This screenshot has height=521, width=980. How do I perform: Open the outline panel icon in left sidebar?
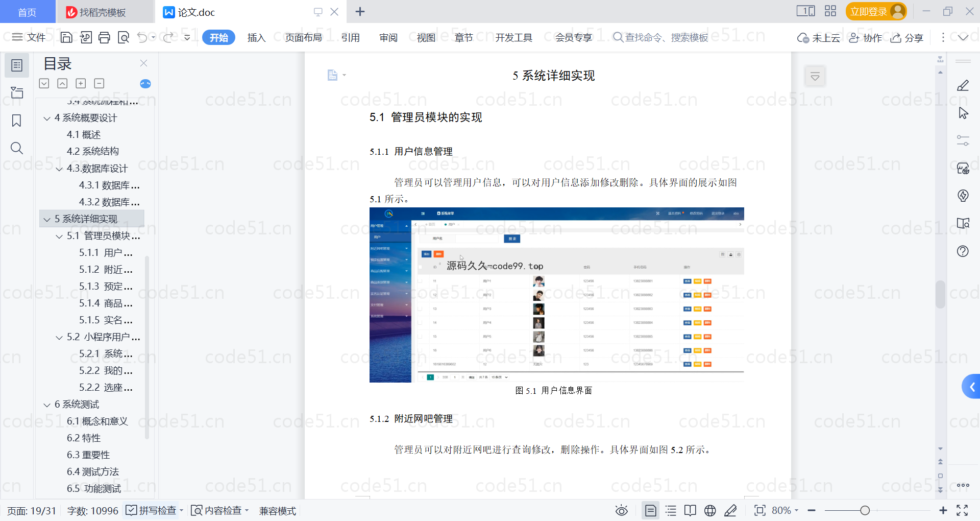click(x=17, y=65)
